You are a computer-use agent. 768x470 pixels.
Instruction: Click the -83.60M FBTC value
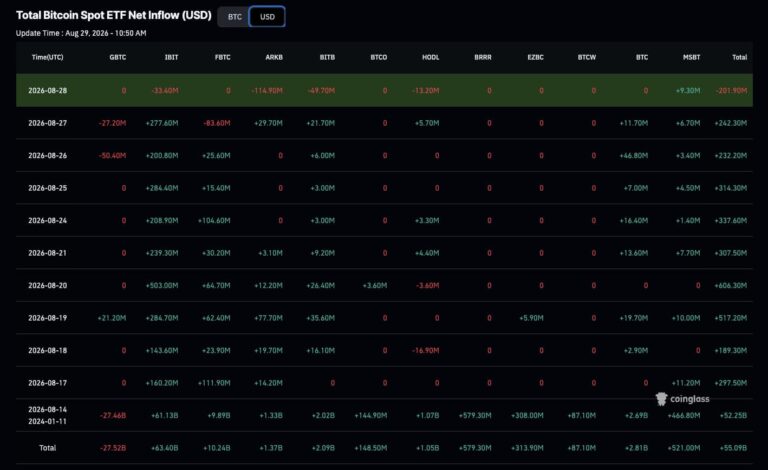point(216,123)
